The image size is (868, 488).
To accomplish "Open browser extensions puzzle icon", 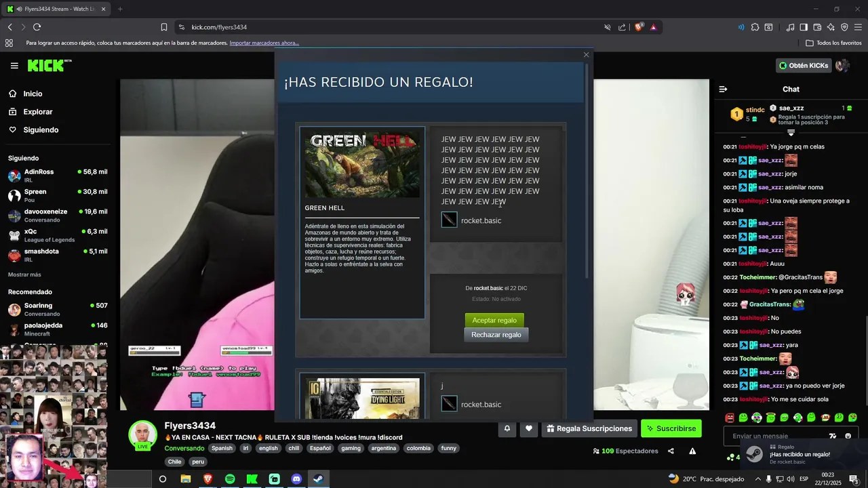I will click(x=755, y=27).
